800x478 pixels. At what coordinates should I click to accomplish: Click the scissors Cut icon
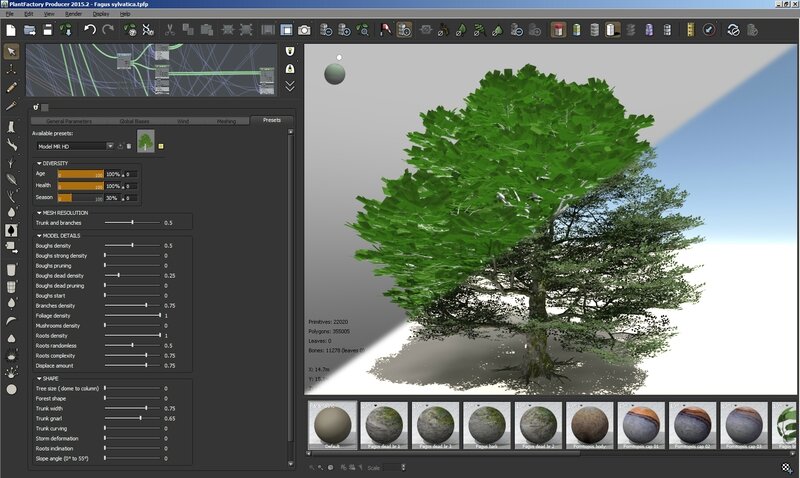pos(169,31)
